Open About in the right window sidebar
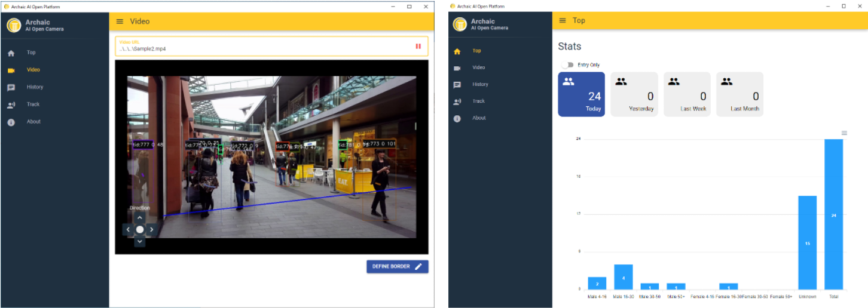 [x=479, y=118]
